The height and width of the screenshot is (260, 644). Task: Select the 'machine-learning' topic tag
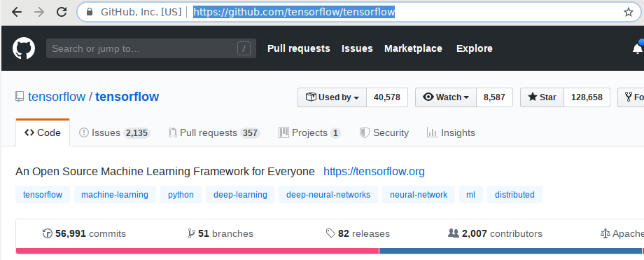[x=115, y=195]
